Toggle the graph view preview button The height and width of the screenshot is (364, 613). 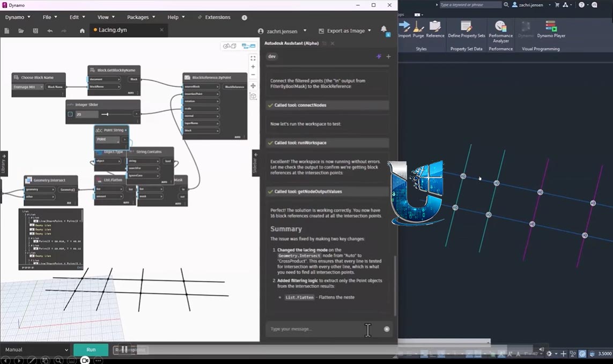[249, 46]
